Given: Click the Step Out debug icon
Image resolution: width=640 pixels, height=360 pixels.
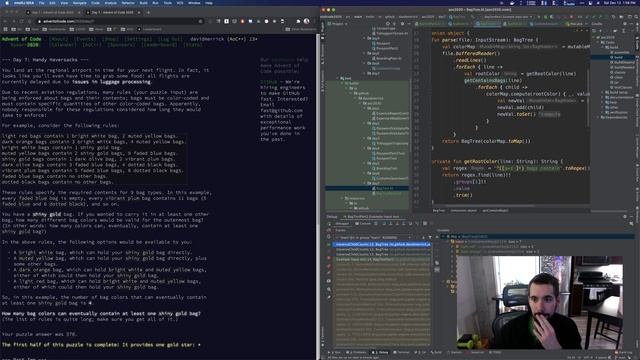Looking at the screenshot, I should [404, 223].
